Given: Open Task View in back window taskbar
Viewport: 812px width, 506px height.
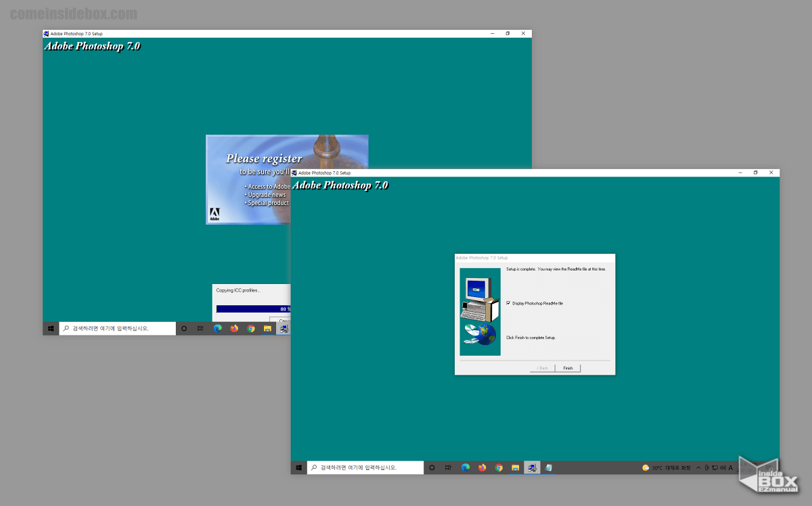Looking at the screenshot, I should pos(200,328).
